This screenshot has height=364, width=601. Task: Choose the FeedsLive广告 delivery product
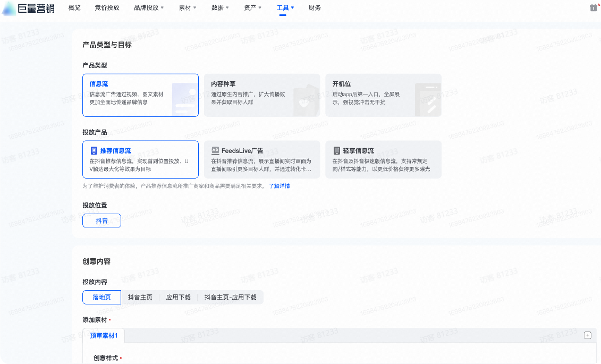(x=262, y=159)
